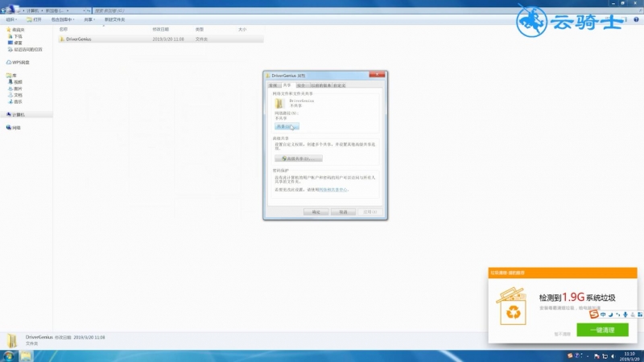This screenshot has height=362, width=644.
Task: Click moon icon on Sogou toolbar
Action: pyautogui.click(x=610, y=315)
